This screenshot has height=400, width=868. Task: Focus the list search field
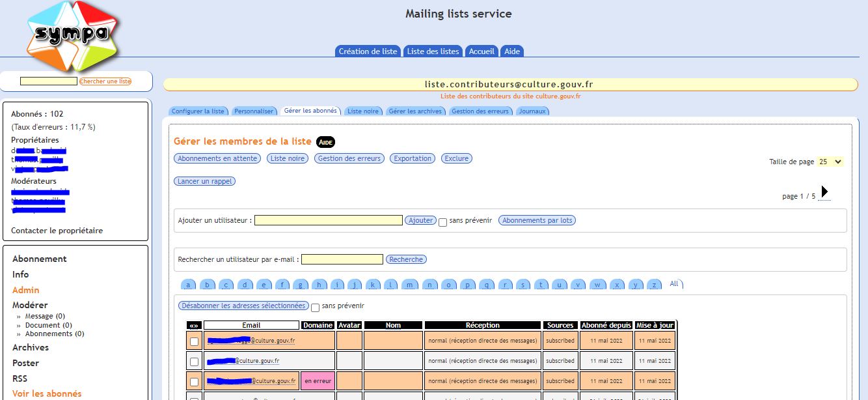[x=49, y=81]
